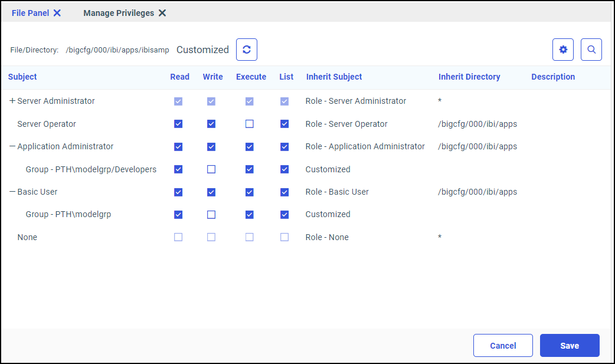The height and width of the screenshot is (364, 615).
Task: Switch to the File Panel tab
Action: tap(30, 12)
